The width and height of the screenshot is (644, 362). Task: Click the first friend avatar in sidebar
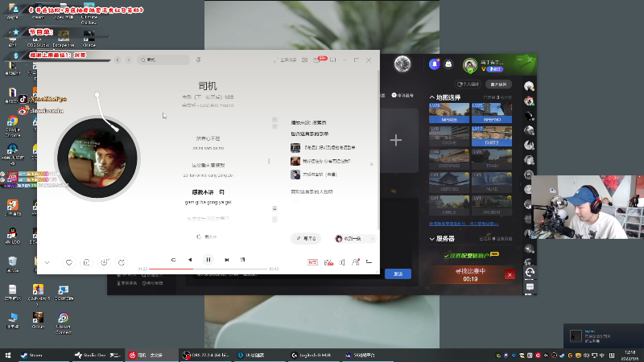(529, 86)
